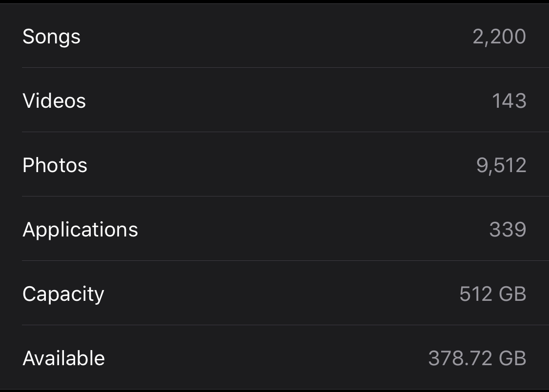Click the middle of the Available row
This screenshot has height=392, width=549.
coord(274,357)
